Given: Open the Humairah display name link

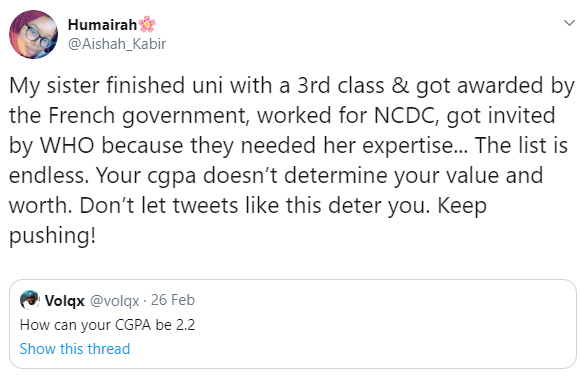Looking at the screenshot, I should [x=102, y=25].
